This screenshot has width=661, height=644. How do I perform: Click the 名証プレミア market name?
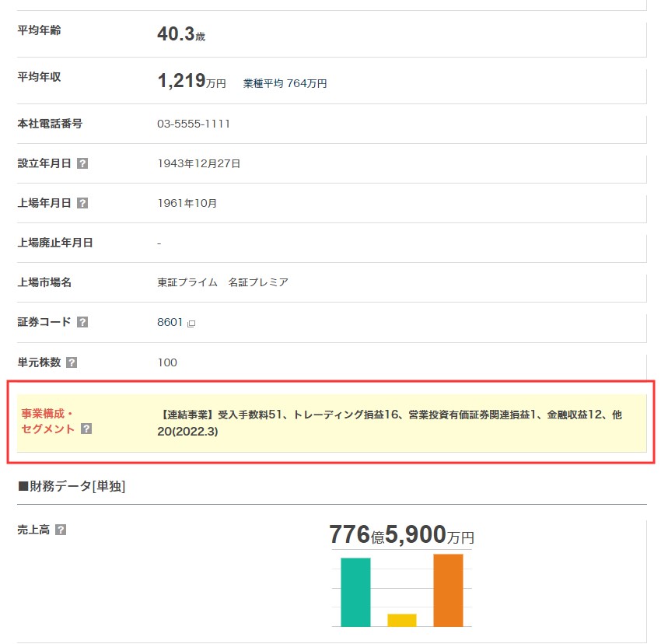tap(258, 282)
